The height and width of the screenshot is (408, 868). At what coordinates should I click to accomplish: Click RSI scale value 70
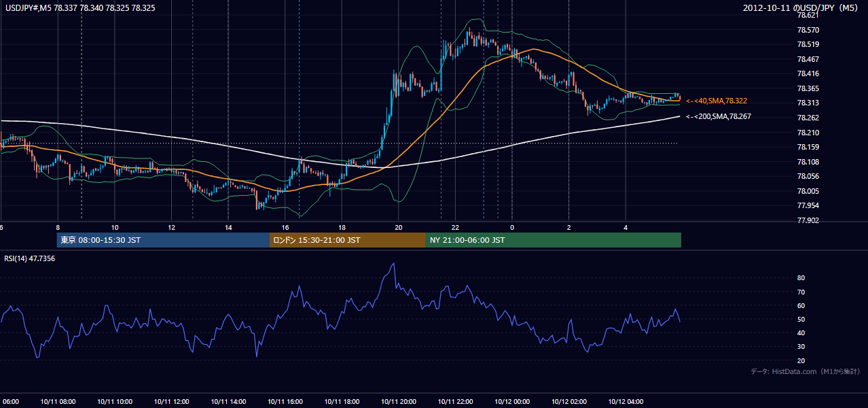coord(801,292)
